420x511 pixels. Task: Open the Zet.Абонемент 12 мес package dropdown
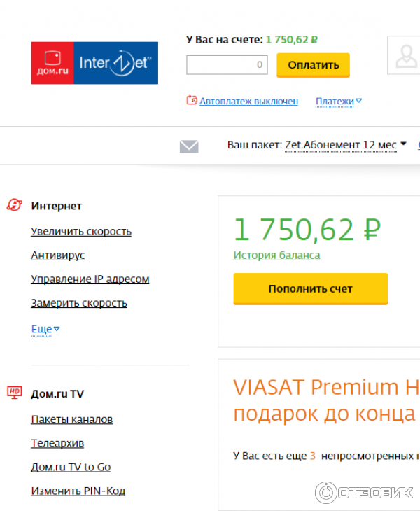[345, 145]
